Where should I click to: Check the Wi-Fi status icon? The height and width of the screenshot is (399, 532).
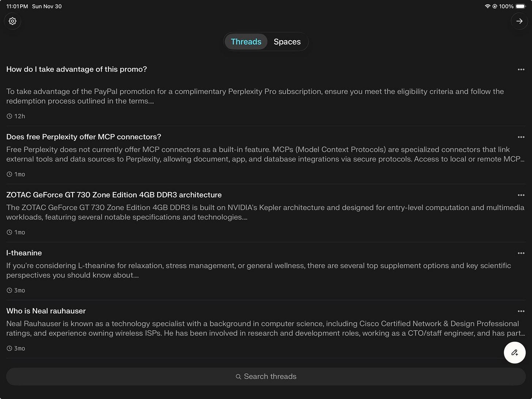[x=487, y=6]
